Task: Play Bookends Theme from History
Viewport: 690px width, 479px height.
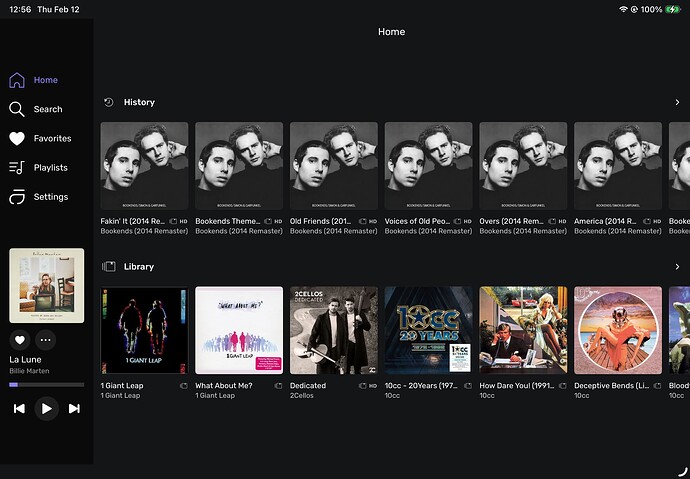Action: 239,166
